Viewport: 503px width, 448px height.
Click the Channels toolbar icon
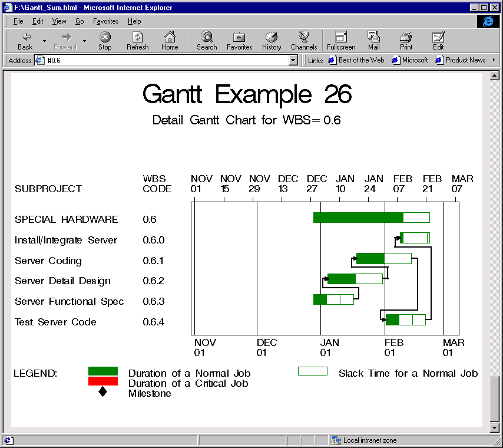[304, 41]
